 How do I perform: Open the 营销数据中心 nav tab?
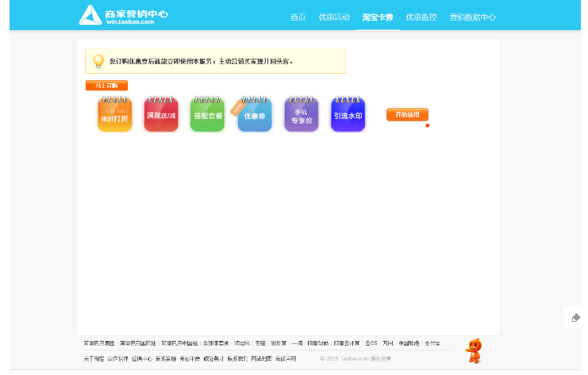[x=472, y=17]
